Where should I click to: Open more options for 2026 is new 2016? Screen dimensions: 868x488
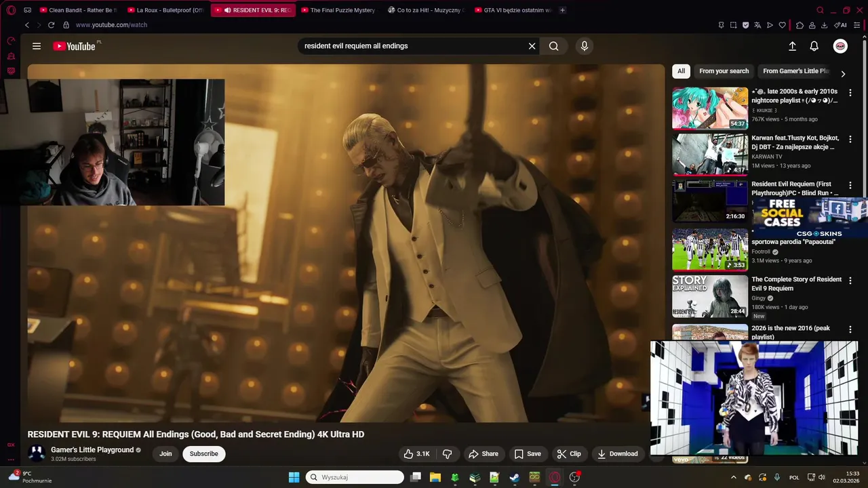pos(850,329)
